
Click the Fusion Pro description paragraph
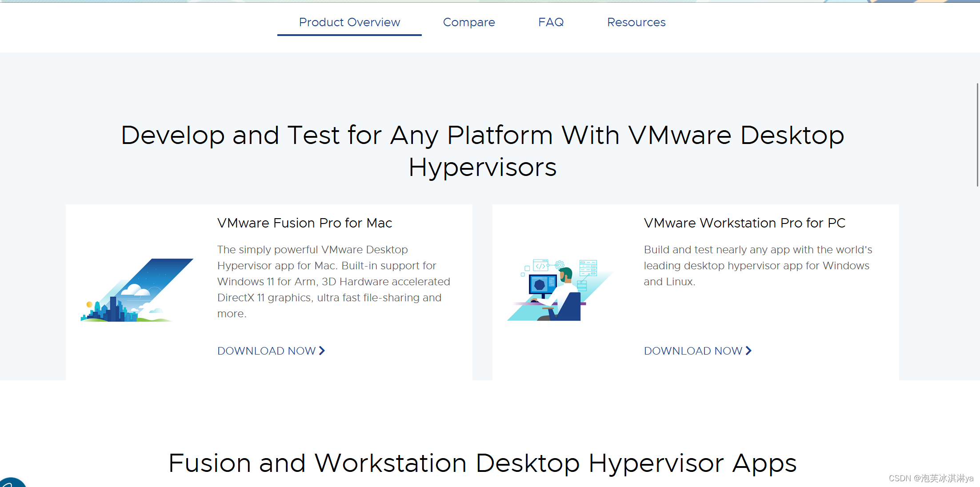[333, 282]
